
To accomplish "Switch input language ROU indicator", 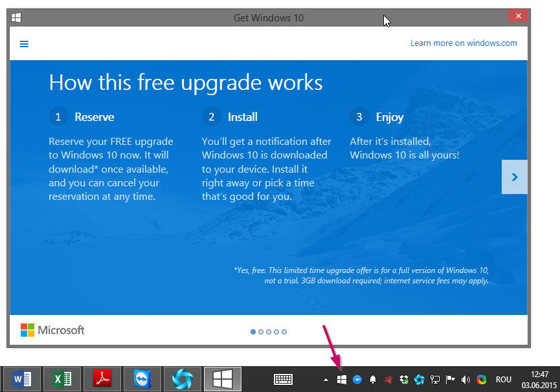I will pyautogui.click(x=504, y=380).
